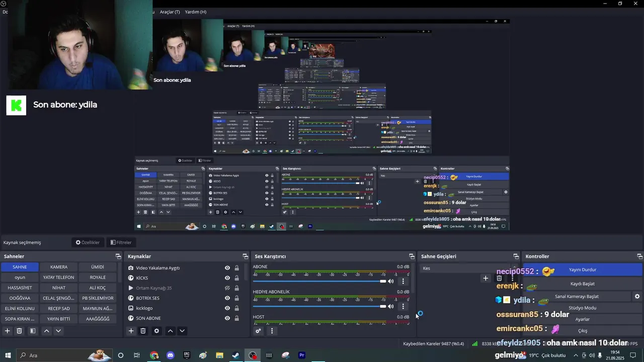
Task: Add a new scene in Sahneler panel
Action: click(x=7, y=331)
